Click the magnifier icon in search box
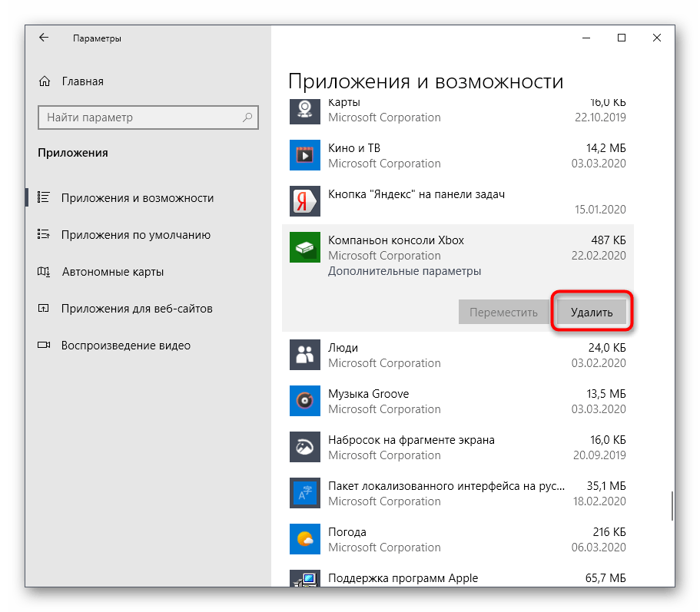Viewport: 700px width, 612px height. pos(247,117)
